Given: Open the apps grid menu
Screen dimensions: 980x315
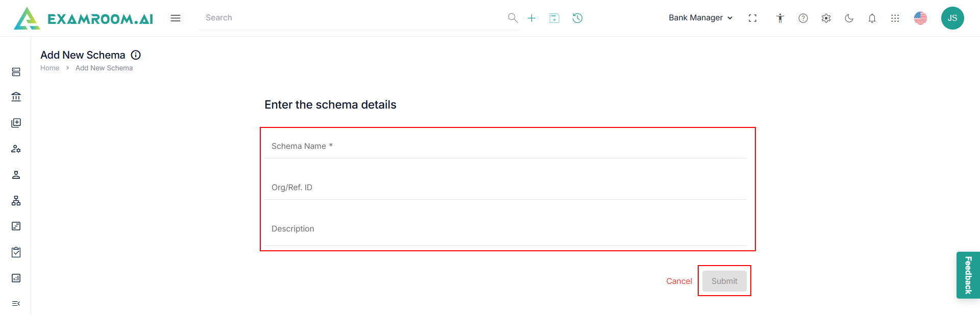Looking at the screenshot, I should pyautogui.click(x=895, y=18).
